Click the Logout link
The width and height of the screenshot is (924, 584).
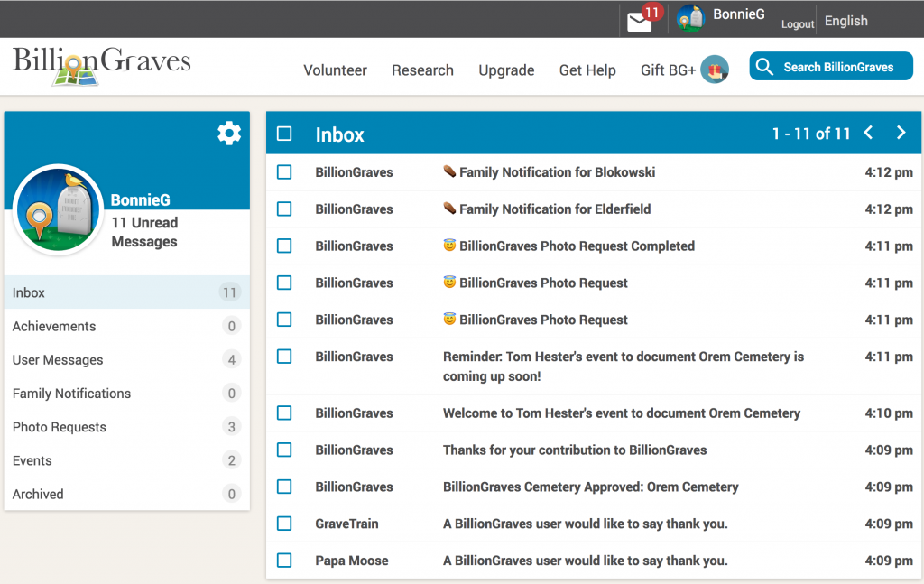click(x=797, y=24)
